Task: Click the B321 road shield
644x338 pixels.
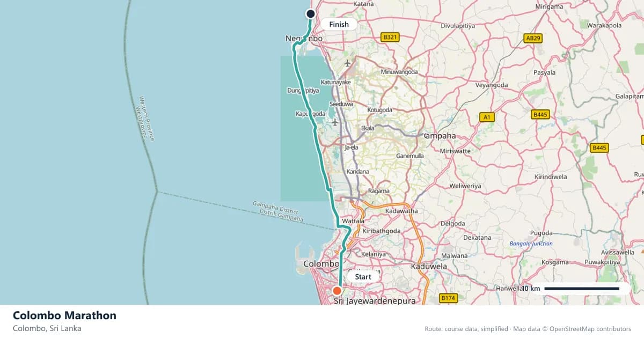Action: [x=390, y=37]
